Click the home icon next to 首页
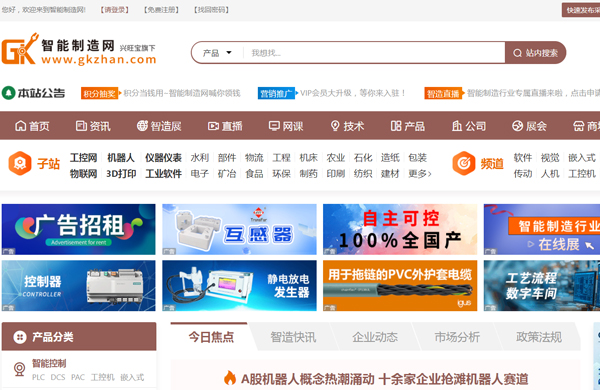This screenshot has height=390, width=600. 20,126
